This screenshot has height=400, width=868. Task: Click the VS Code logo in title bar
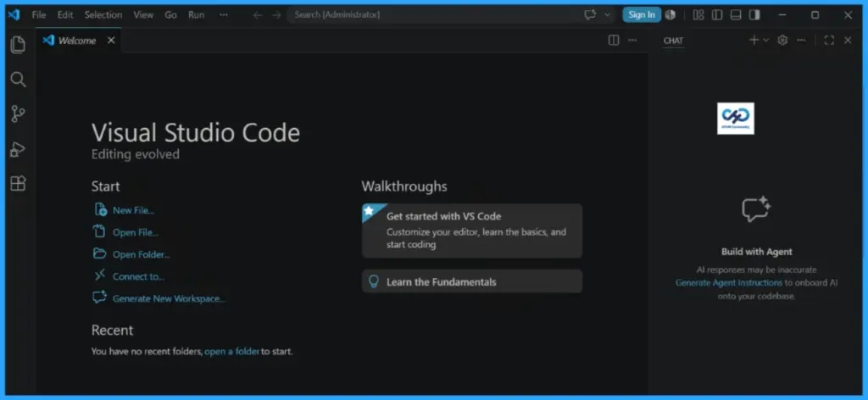coord(14,15)
